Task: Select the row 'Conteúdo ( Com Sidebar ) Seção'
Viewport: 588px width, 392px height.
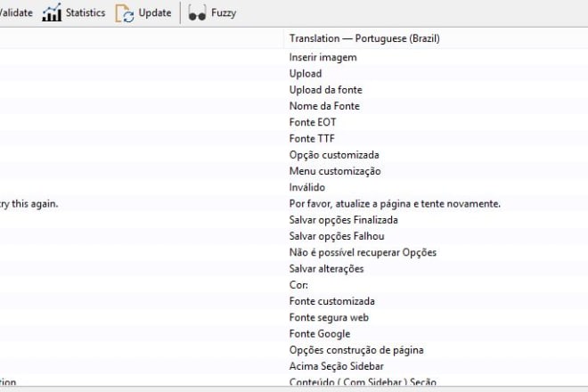Action: click(x=363, y=382)
